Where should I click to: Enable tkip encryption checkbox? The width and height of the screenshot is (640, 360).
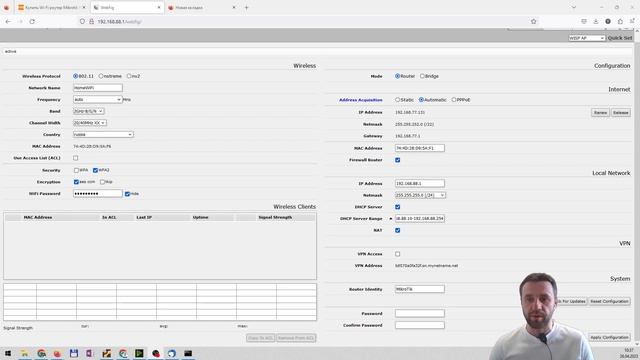[102, 182]
